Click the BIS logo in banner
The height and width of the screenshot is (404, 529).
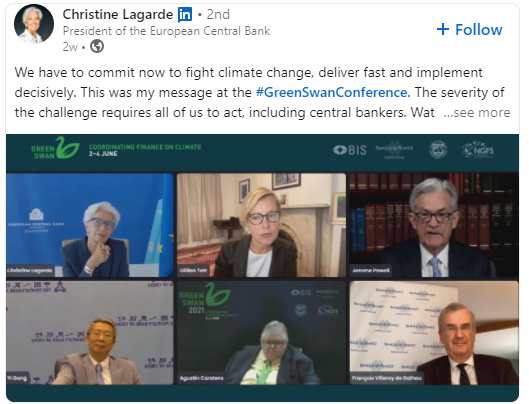350,150
